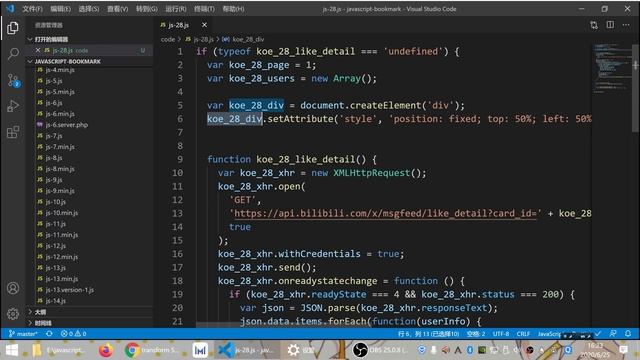This screenshot has height=360, width=640.
Task: Open the 选择(S) menu
Action: (89, 9)
